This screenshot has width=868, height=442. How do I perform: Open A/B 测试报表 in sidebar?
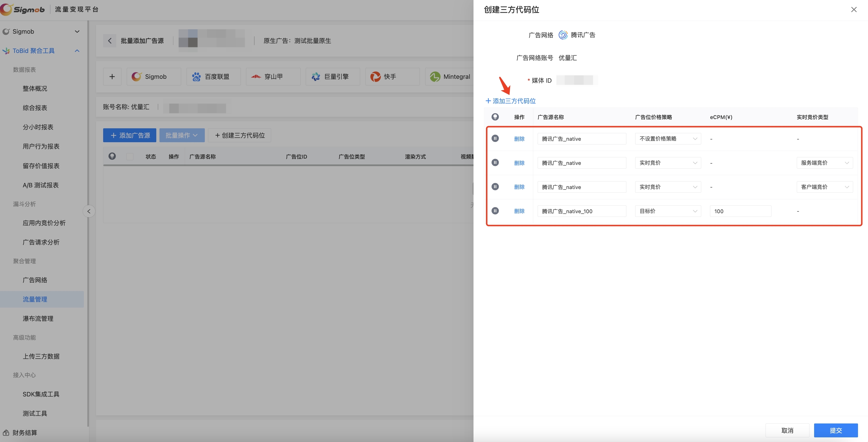click(41, 185)
